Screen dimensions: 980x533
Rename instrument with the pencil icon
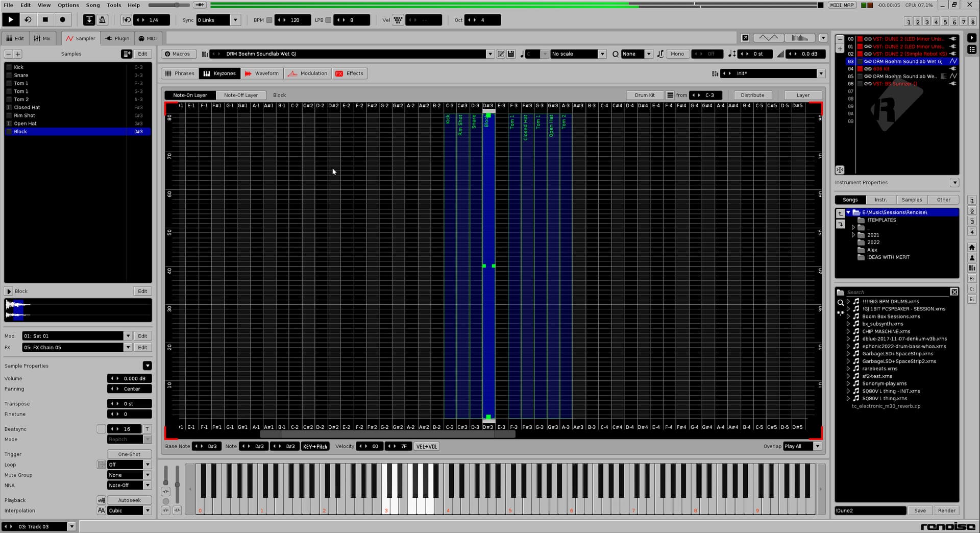pyautogui.click(x=501, y=54)
